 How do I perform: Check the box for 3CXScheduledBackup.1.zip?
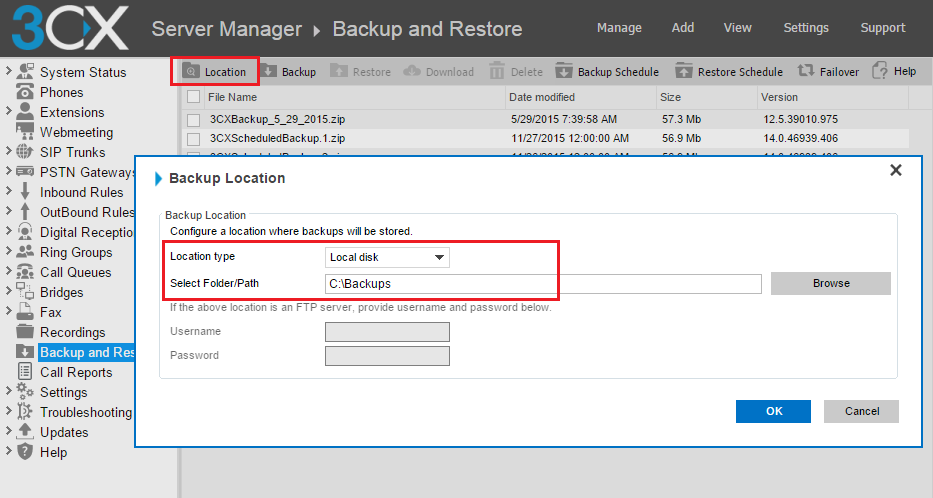pyautogui.click(x=193, y=139)
